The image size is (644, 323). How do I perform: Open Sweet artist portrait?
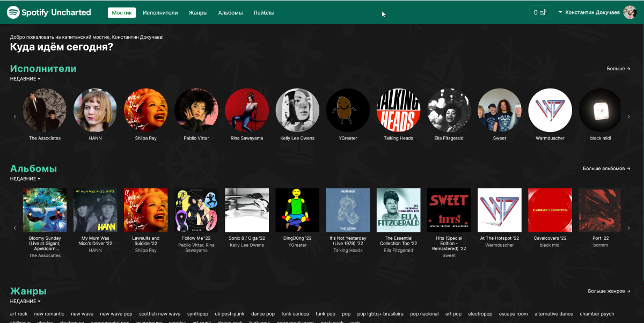(500, 110)
